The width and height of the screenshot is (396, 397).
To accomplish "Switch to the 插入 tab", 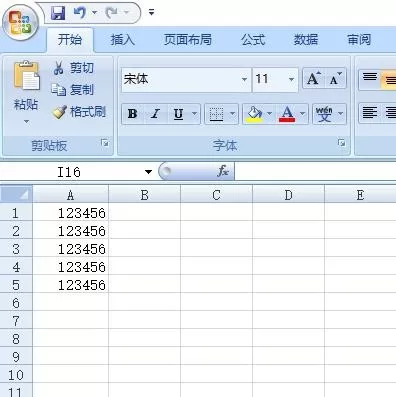I will tap(122, 40).
